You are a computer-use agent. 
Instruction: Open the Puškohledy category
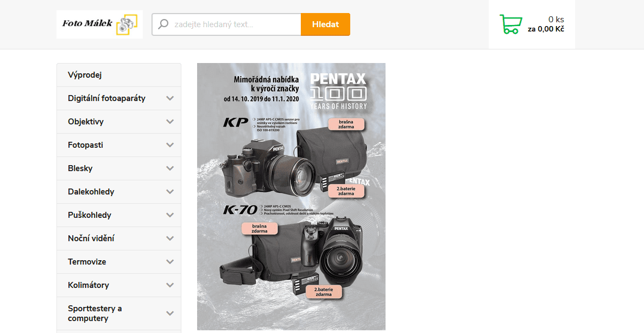[90, 215]
